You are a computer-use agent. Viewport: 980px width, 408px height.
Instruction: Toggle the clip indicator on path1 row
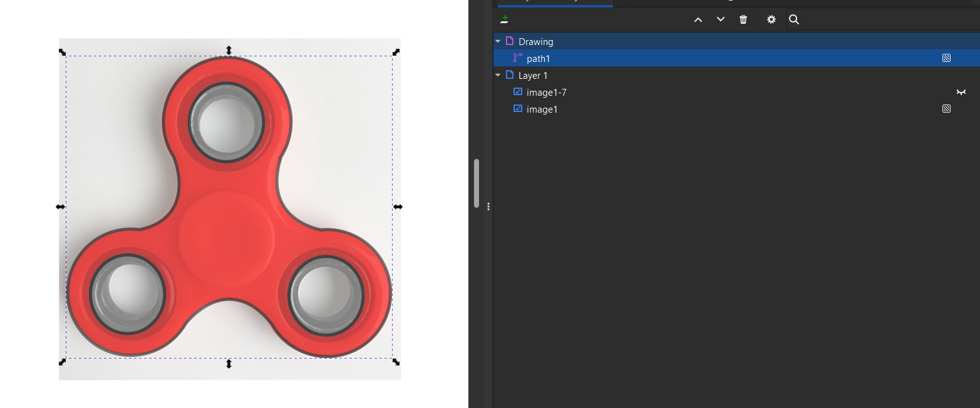point(946,58)
